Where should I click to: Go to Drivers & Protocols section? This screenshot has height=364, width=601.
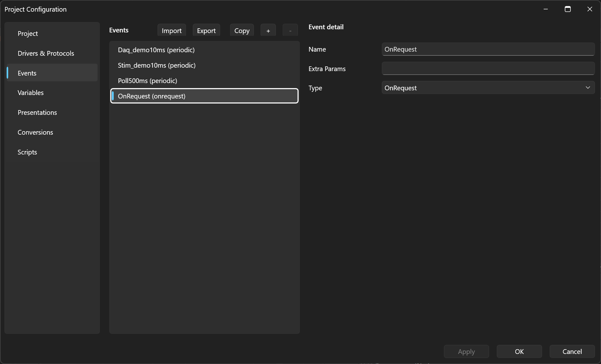point(52,53)
